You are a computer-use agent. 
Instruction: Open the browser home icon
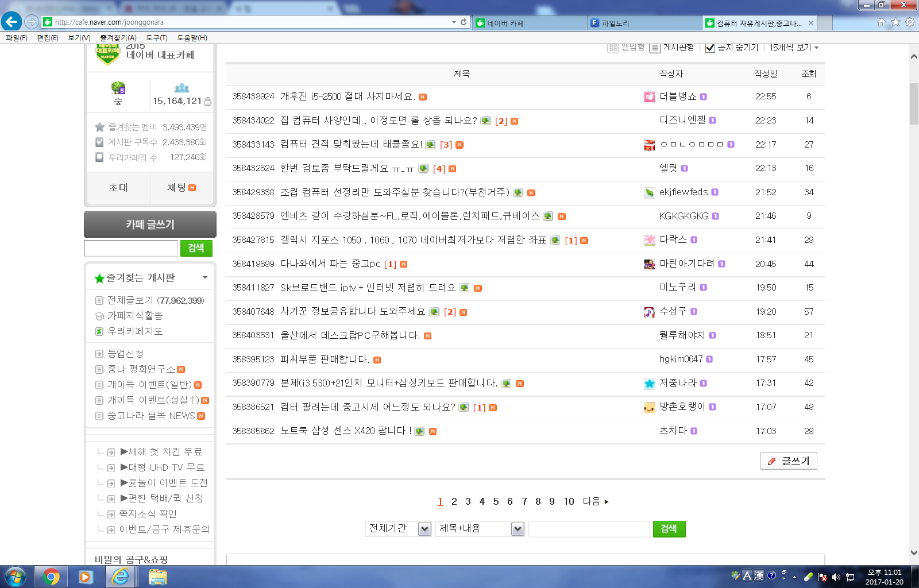click(x=882, y=22)
